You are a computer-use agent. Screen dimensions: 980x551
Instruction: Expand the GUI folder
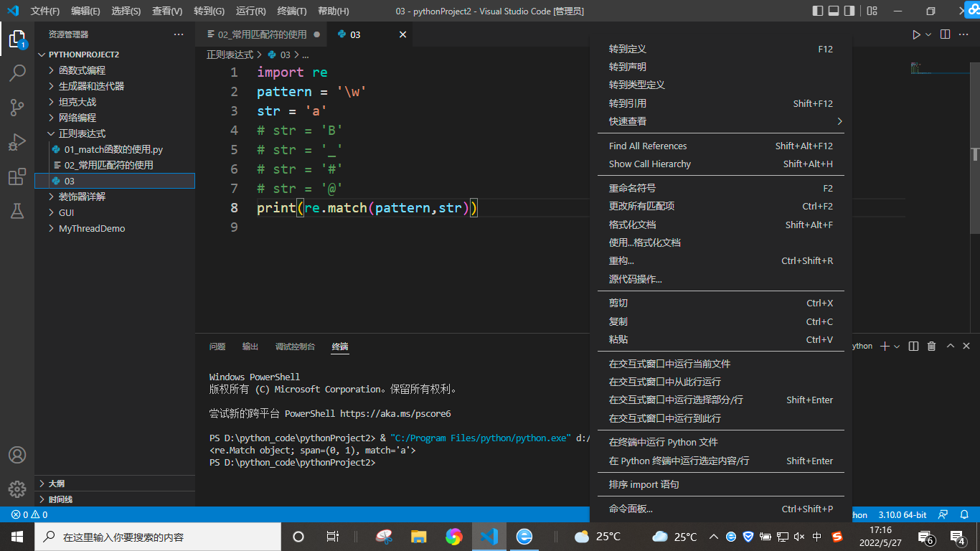(115, 212)
